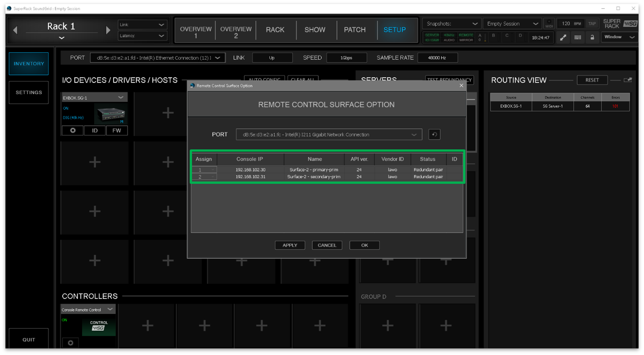Image resolution: width=644 pixels, height=355 pixels.
Task: Go to the previous rack arrow
Action: (x=15, y=30)
